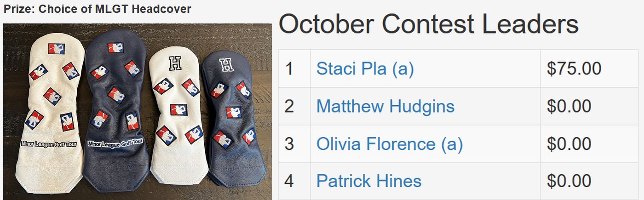Open Olivia Florence (a) player link
This screenshot has height=200, width=644.
pos(390,144)
